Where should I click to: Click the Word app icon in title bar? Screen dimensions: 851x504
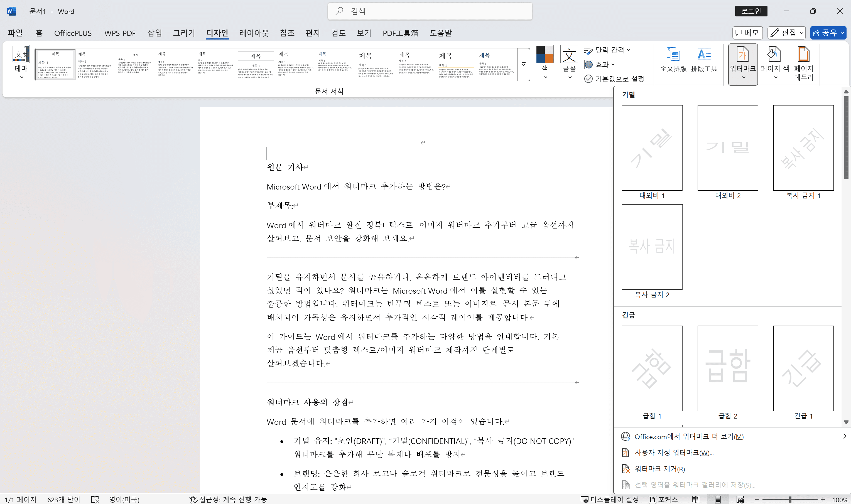point(11,11)
